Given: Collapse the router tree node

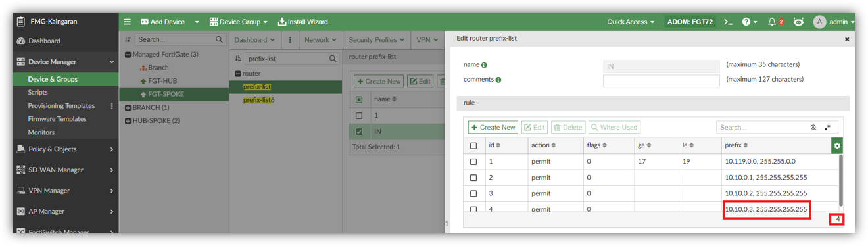Looking at the screenshot, I should pos(239,74).
